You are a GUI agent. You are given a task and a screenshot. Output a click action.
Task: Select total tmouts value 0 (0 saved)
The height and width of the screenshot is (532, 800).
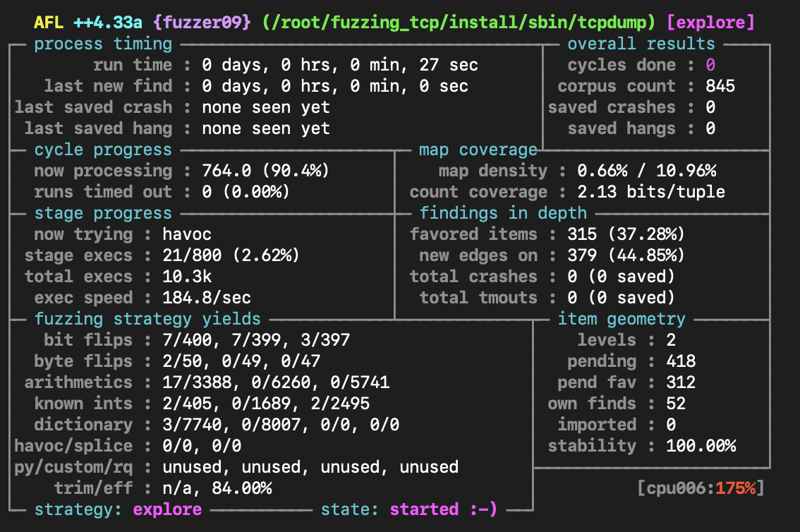click(x=621, y=298)
